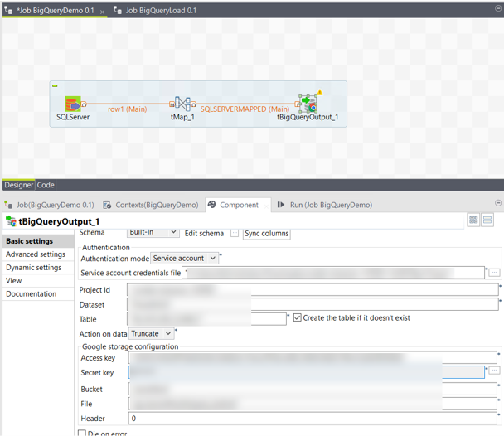The image size is (504, 436).
Task: Click the Header input field
Action: point(313,418)
